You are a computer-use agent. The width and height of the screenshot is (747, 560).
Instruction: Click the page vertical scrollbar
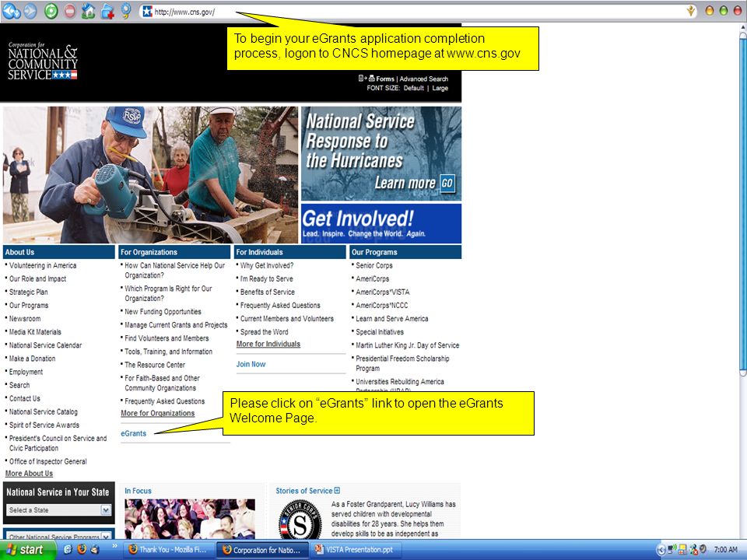pyautogui.click(x=742, y=204)
